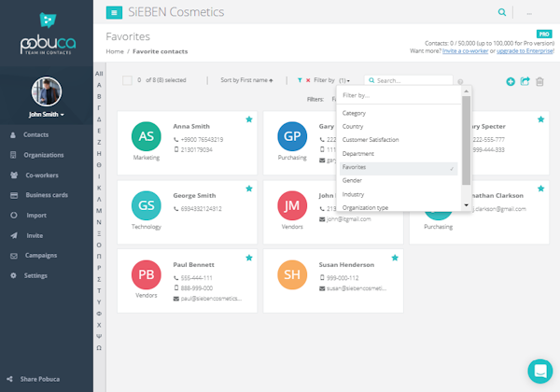Click the contacts Search field
This screenshot has width=560, height=392.
[x=409, y=80]
